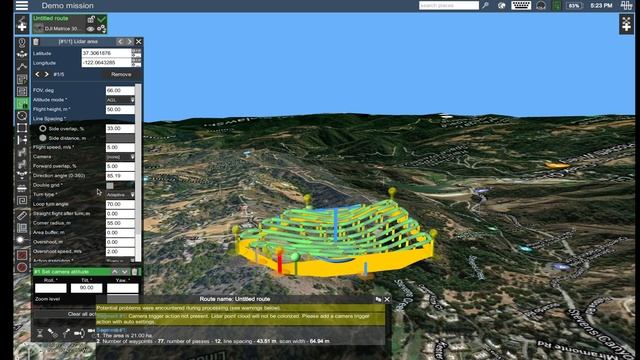Click the FOV, deg input field
The image size is (640, 360).
120,90
